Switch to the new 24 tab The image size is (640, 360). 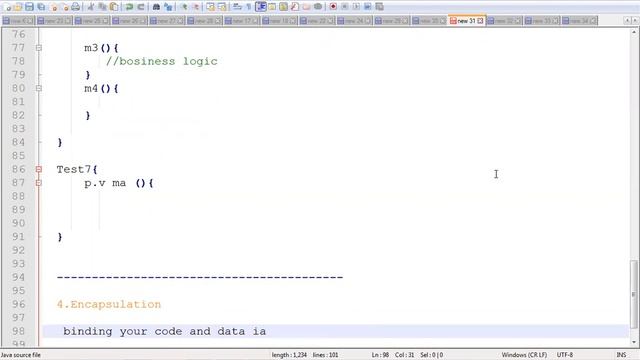point(355,20)
